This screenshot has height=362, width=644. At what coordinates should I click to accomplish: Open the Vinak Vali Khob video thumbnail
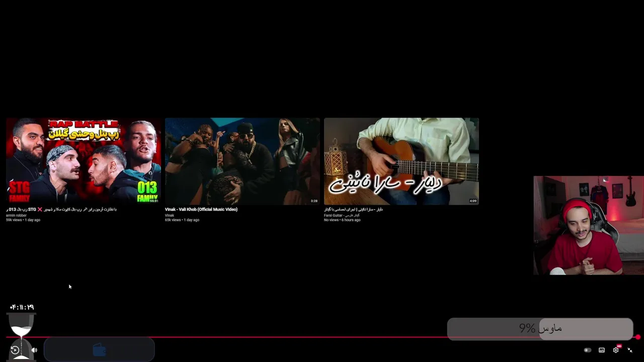tap(243, 161)
